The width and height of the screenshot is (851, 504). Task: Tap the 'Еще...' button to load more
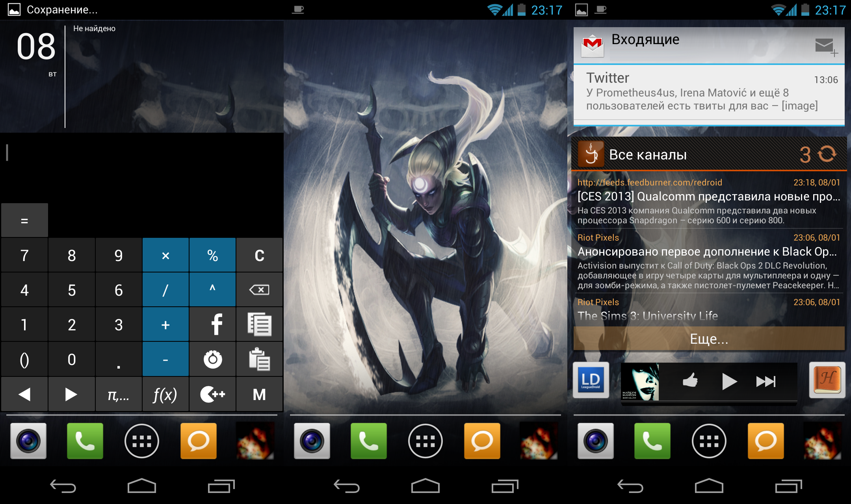pos(709,339)
